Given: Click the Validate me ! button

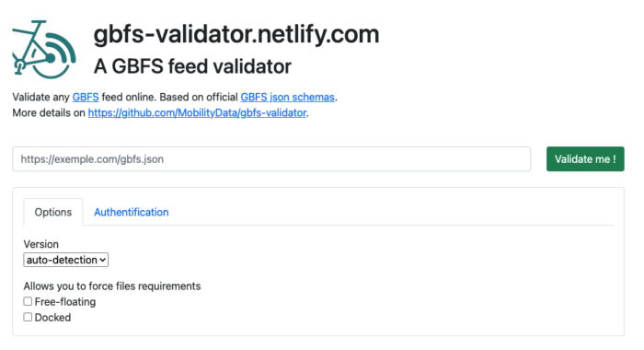Looking at the screenshot, I should coord(585,159).
